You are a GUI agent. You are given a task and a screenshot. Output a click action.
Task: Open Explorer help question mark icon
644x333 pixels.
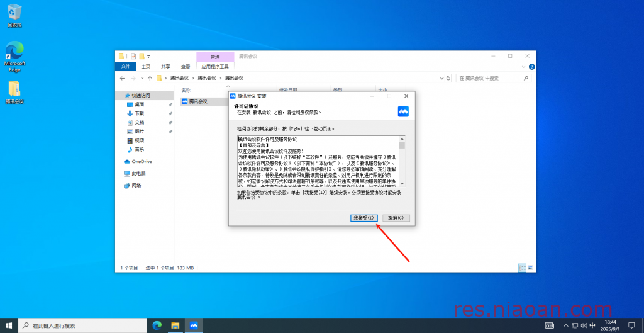[x=531, y=67]
